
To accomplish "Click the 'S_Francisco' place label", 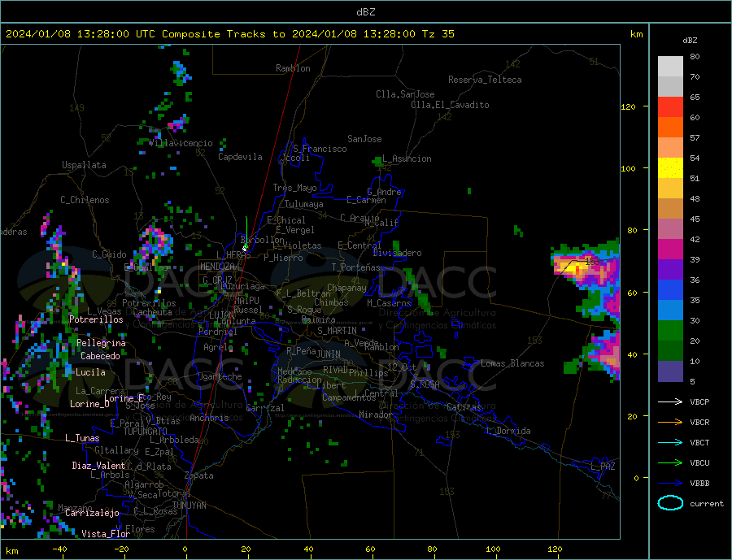I will (x=320, y=149).
